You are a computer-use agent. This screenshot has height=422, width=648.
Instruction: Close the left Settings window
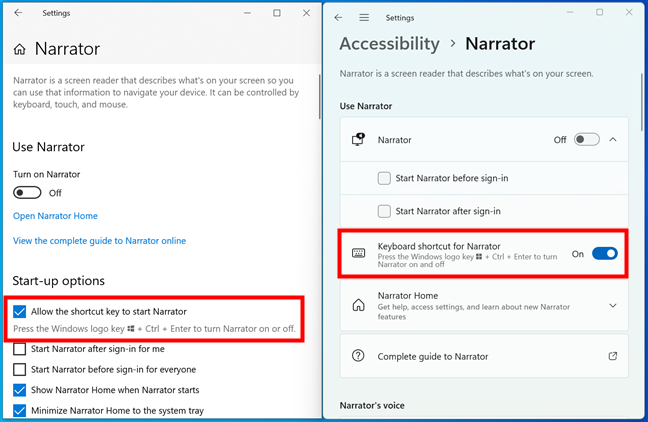306,13
